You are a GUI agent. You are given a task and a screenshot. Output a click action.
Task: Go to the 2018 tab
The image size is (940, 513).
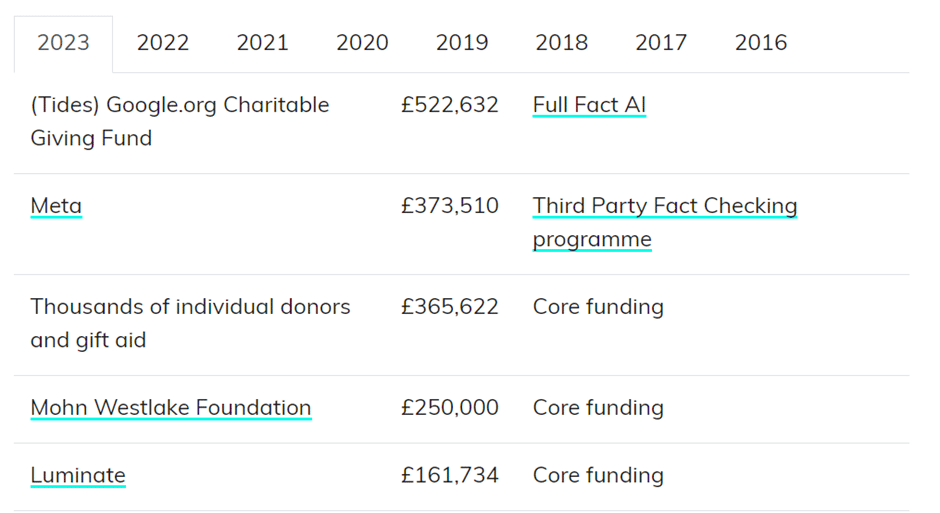coord(561,43)
